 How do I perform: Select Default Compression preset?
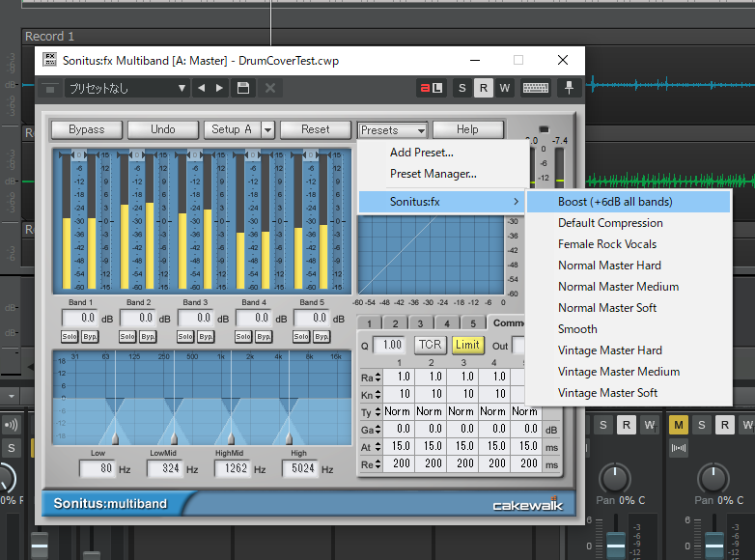(629, 223)
